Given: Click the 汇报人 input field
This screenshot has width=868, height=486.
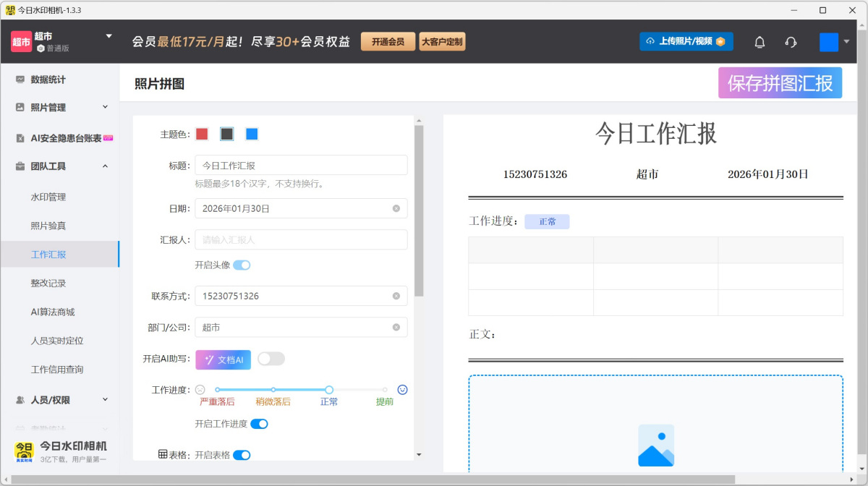Looking at the screenshot, I should 300,239.
